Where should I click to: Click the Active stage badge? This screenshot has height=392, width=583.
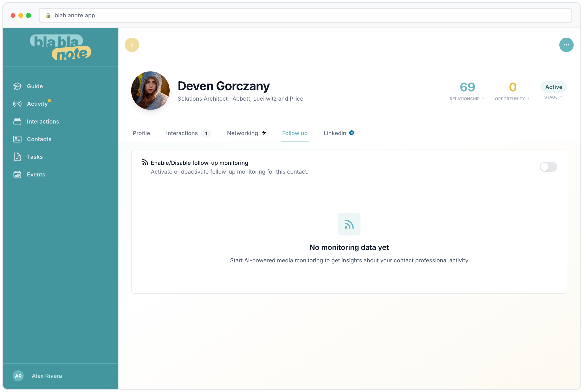coord(554,87)
